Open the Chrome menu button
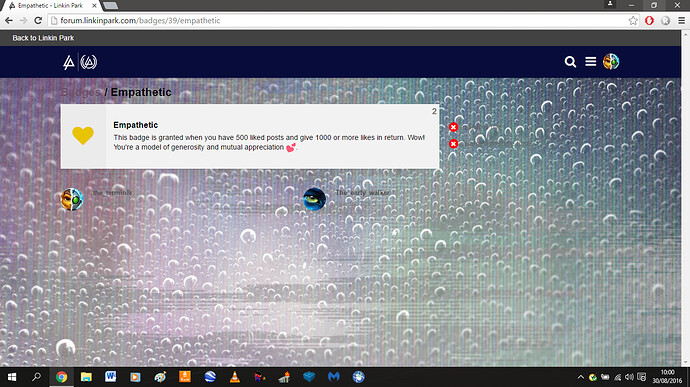 pos(681,20)
